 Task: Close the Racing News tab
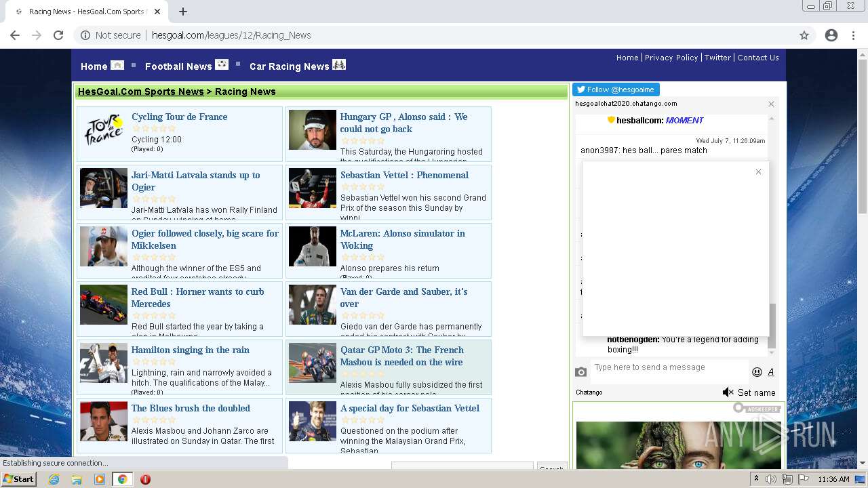pos(157,12)
